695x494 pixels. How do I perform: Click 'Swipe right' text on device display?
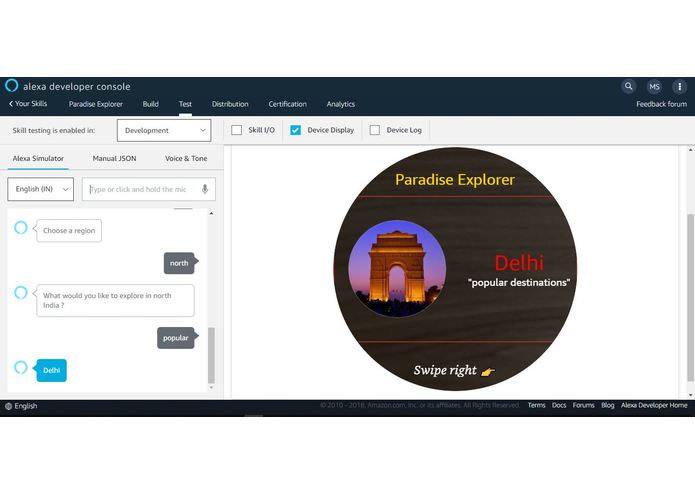445,370
